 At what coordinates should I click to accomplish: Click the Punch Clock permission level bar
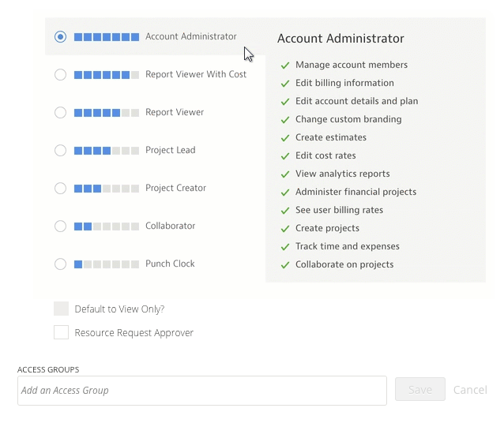point(107,264)
